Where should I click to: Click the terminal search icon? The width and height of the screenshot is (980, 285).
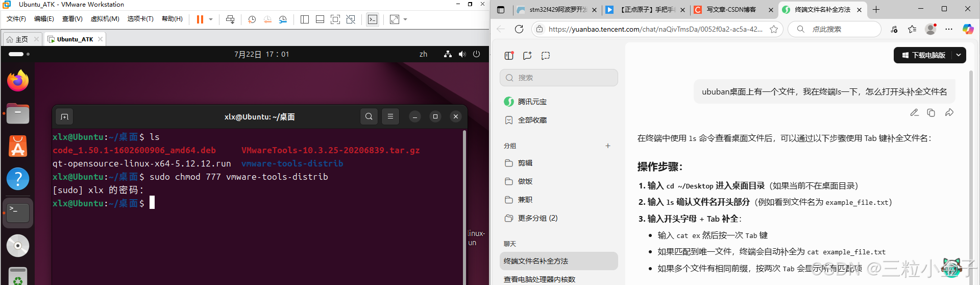(369, 116)
